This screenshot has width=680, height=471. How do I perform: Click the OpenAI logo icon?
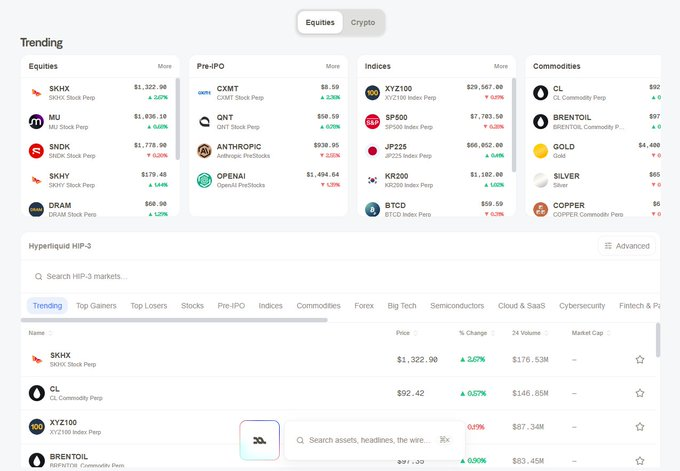tap(204, 180)
